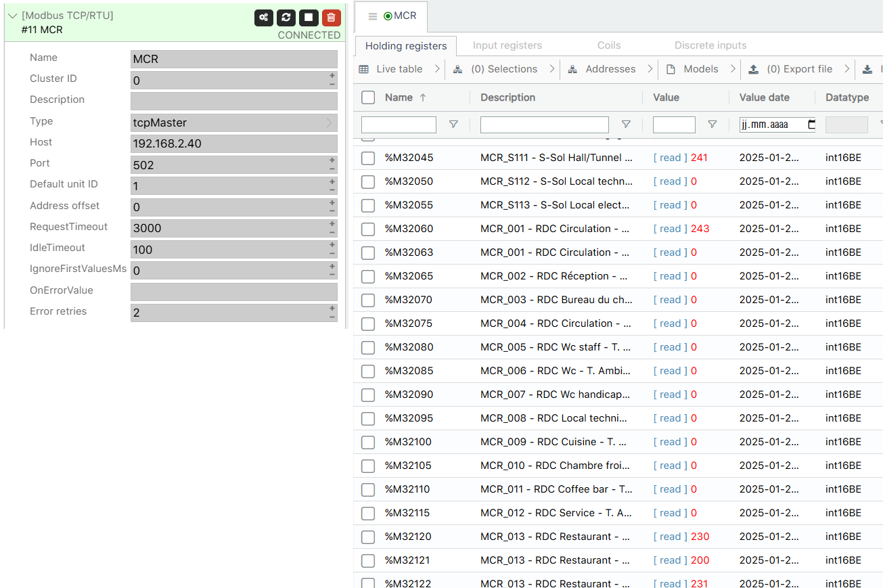Tick the select-all checkbox in the header
This screenshot has height=588, width=883.
(x=368, y=97)
